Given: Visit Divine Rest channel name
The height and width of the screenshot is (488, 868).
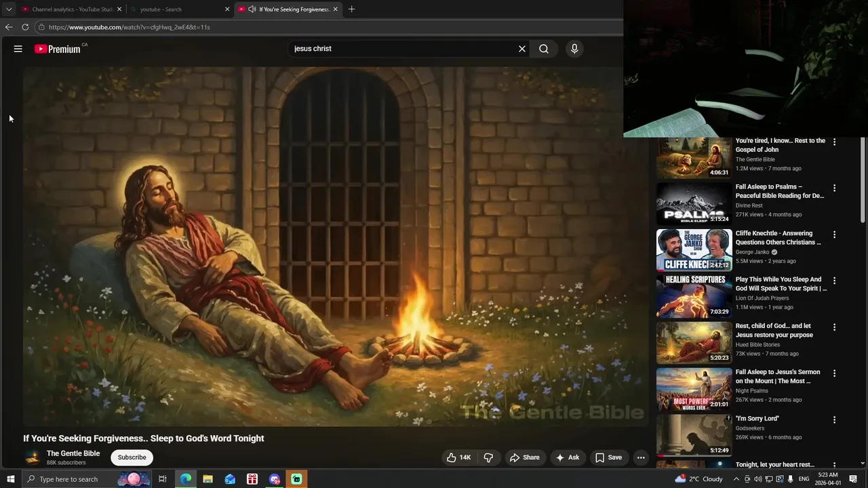Looking at the screenshot, I should (749, 205).
